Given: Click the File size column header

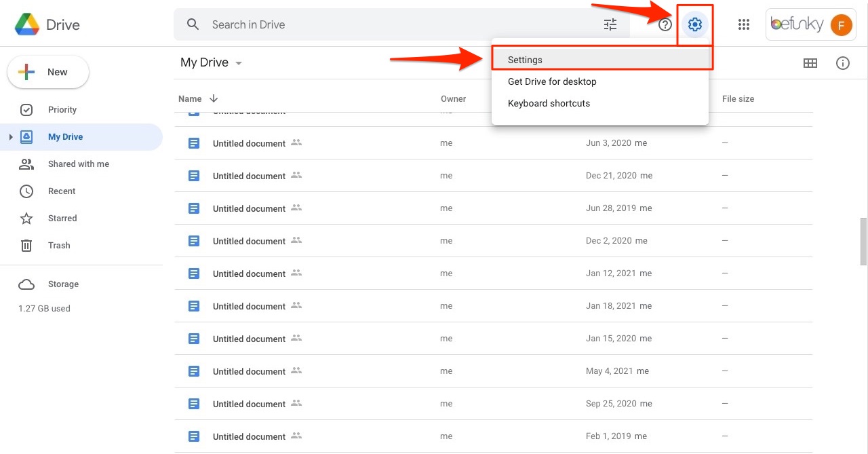Looking at the screenshot, I should (x=738, y=99).
